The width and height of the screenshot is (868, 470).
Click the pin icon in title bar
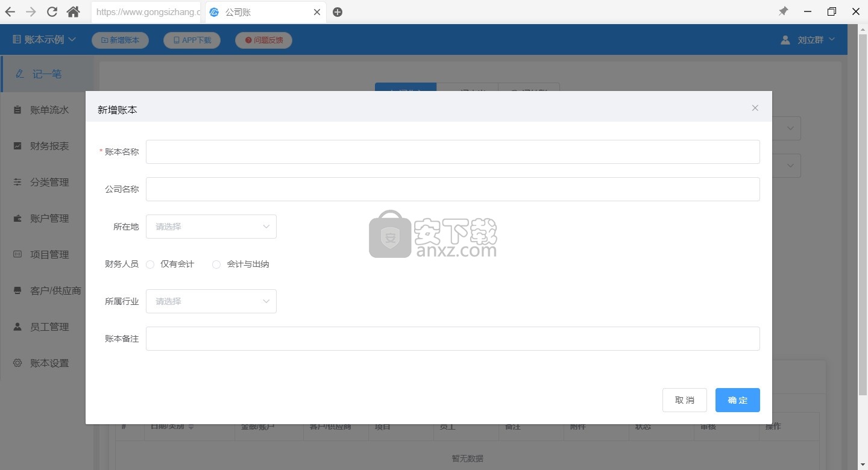(x=783, y=11)
